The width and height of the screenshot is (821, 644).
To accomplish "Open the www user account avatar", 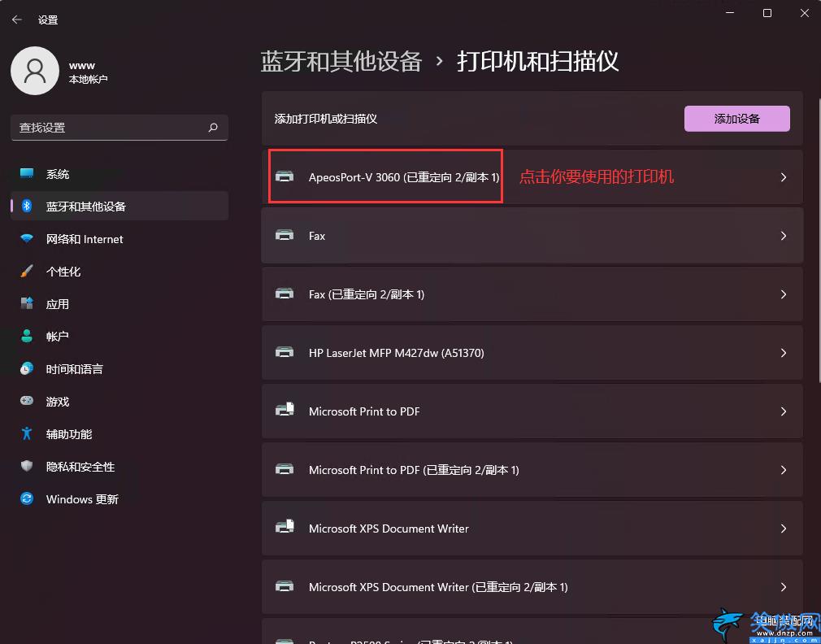I will 35,71.
